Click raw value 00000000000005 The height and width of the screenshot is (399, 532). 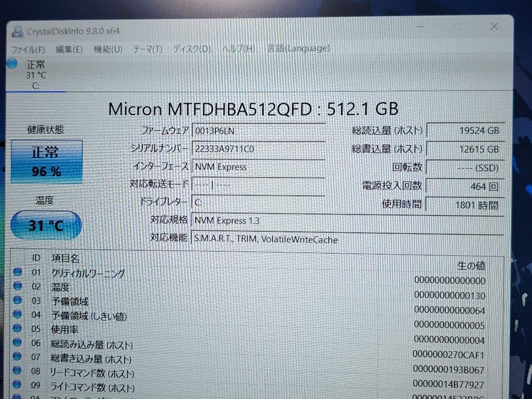449,326
